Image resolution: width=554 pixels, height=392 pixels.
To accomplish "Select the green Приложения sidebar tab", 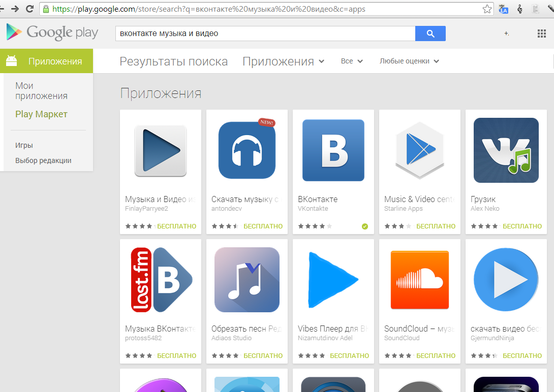I will pyautogui.click(x=46, y=61).
